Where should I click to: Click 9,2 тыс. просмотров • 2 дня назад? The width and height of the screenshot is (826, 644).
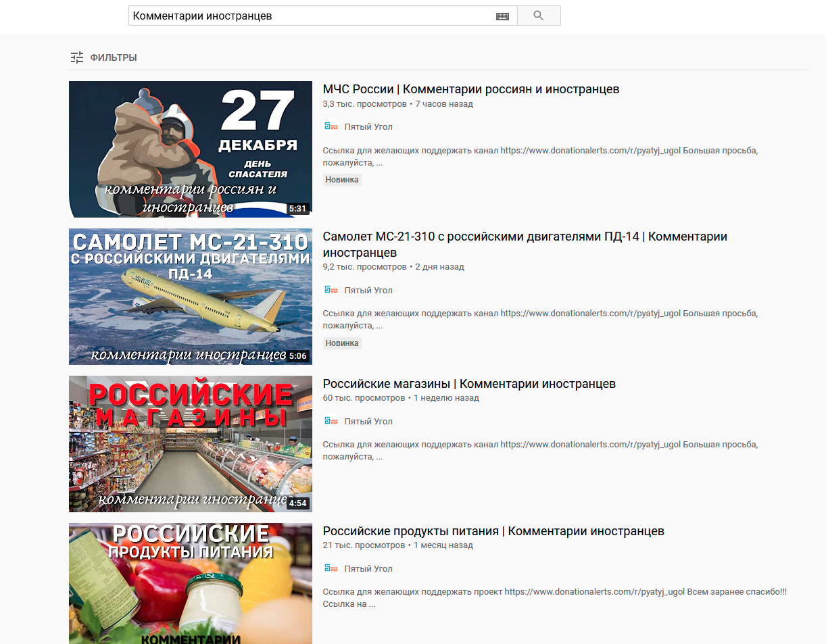pos(393,267)
